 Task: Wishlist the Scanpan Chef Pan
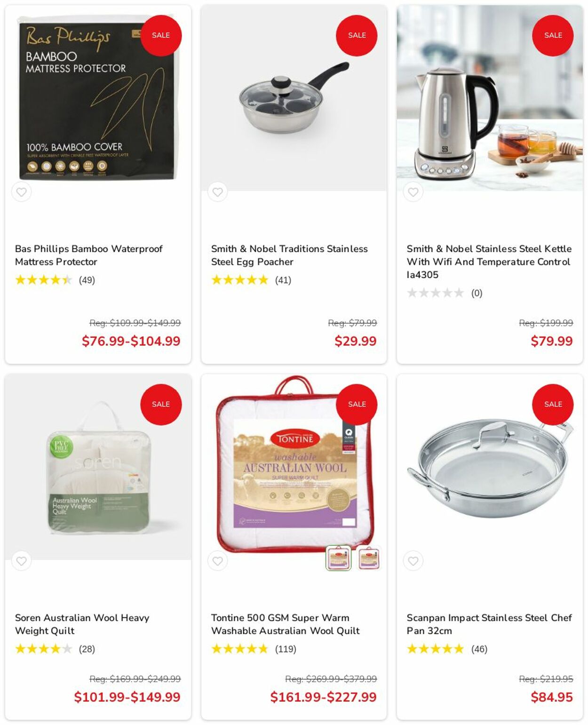[x=413, y=561]
